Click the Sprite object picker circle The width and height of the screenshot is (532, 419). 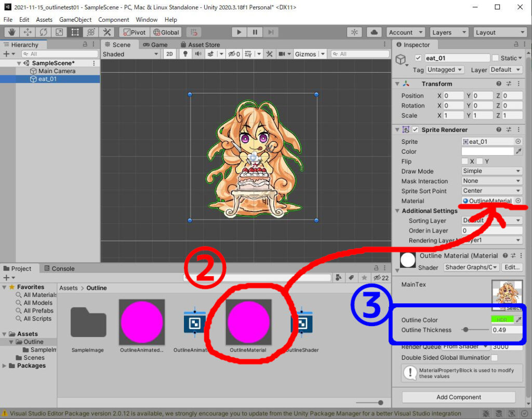(x=518, y=141)
